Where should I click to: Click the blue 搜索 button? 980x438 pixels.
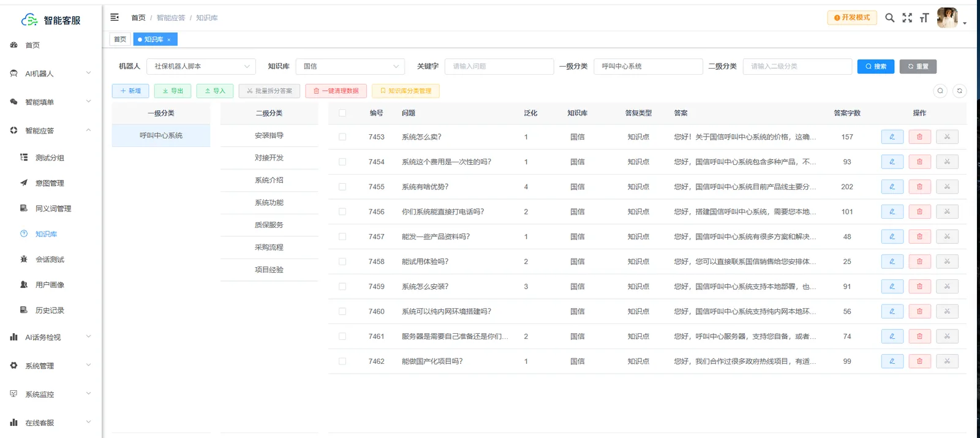click(x=876, y=66)
